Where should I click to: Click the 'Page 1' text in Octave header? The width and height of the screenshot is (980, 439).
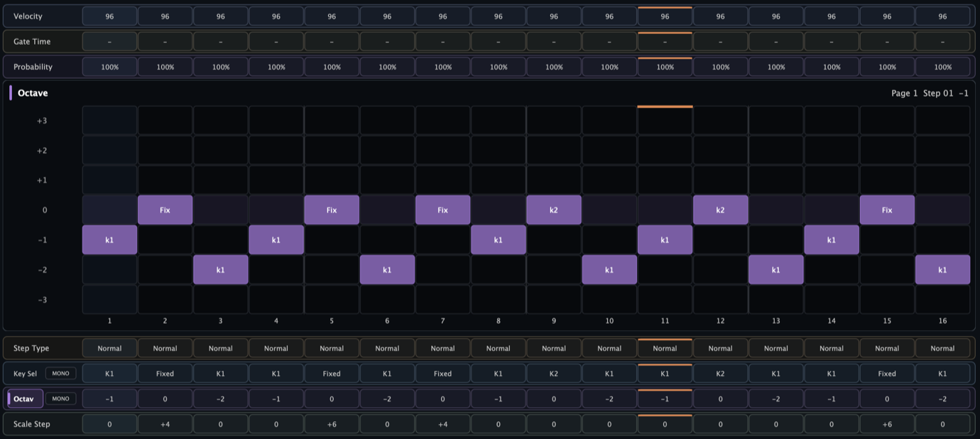pyautogui.click(x=905, y=93)
